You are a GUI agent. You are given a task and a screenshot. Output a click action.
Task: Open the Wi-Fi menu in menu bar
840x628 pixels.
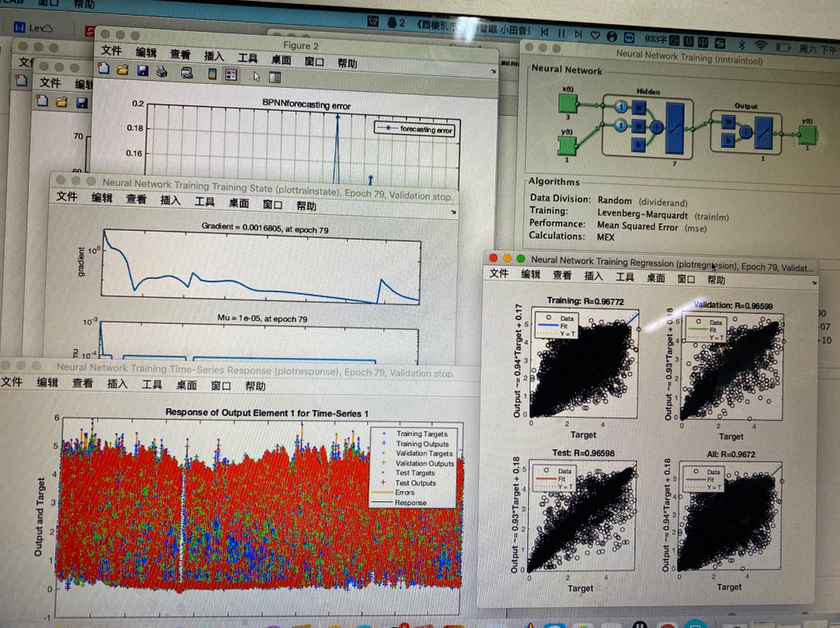pyautogui.click(x=761, y=46)
